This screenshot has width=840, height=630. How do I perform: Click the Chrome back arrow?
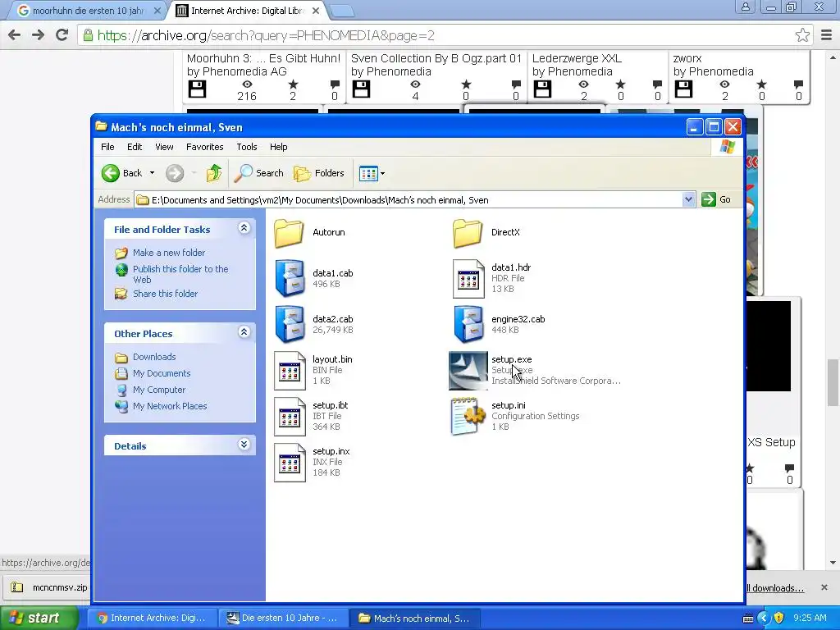(15, 35)
